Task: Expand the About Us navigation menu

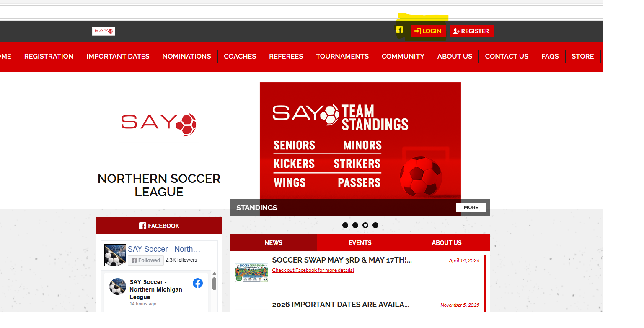Action: pyautogui.click(x=455, y=56)
